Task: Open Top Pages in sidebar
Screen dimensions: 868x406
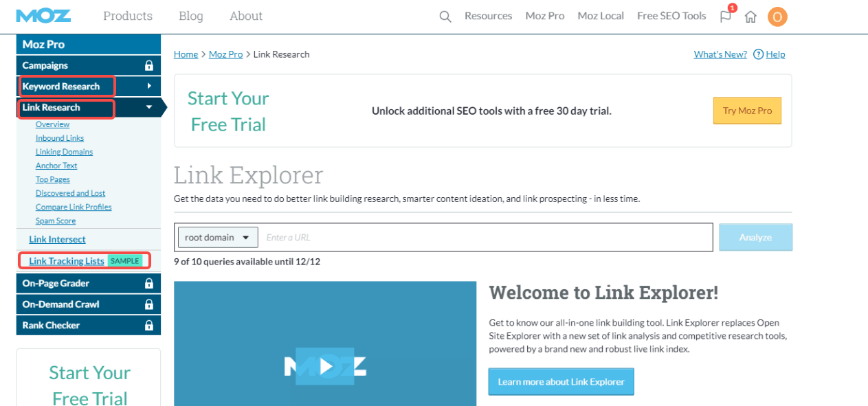Action: tap(53, 179)
